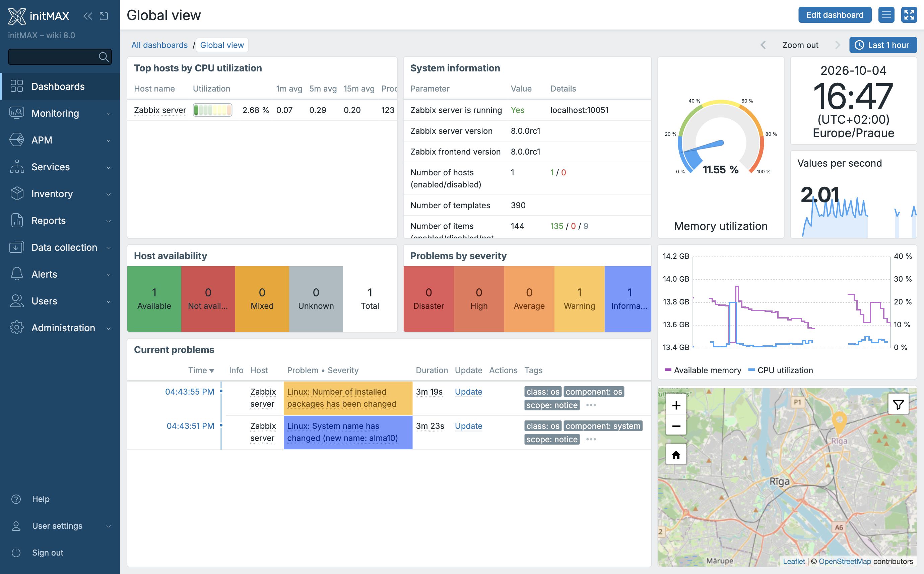The height and width of the screenshot is (574, 924).
Task: Click the map home button
Action: click(x=676, y=455)
